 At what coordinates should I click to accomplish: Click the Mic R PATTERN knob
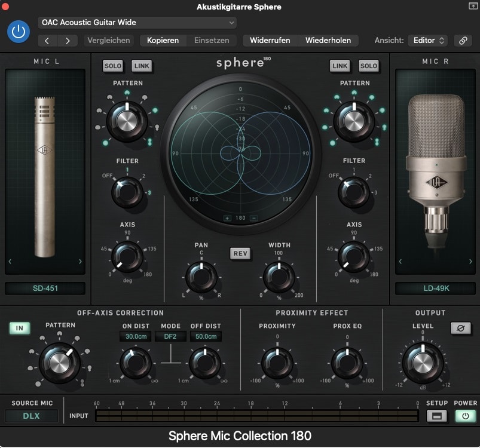pyautogui.click(x=354, y=121)
